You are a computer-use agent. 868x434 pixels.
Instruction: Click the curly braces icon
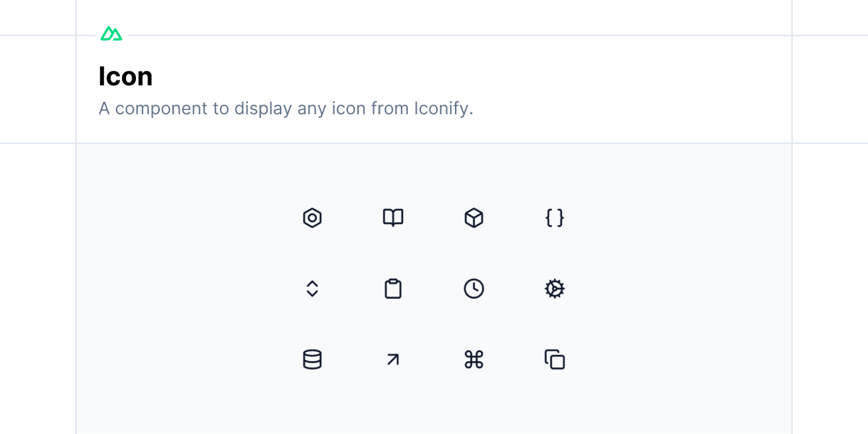(x=555, y=218)
